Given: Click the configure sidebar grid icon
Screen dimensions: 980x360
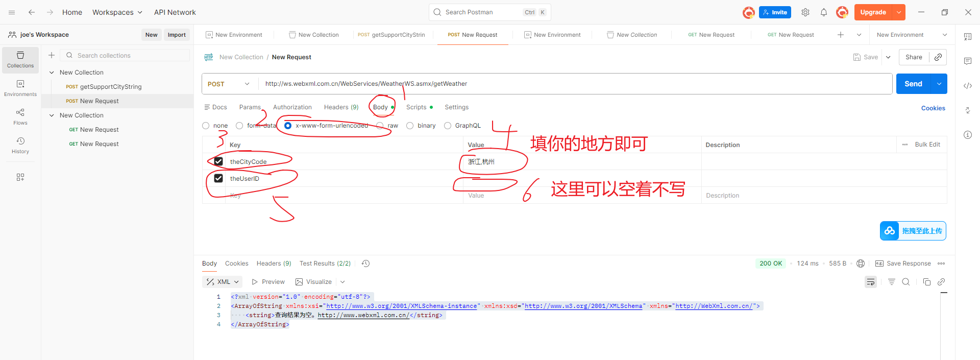Looking at the screenshot, I should (20, 177).
